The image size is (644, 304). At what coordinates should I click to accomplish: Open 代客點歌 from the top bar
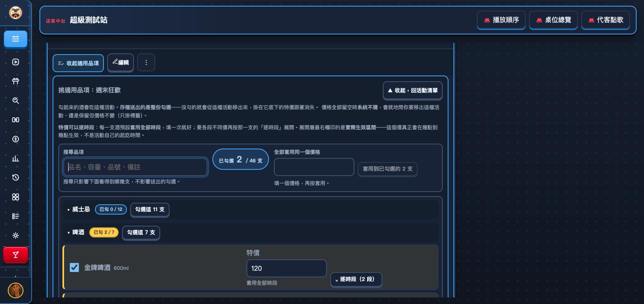click(x=606, y=20)
